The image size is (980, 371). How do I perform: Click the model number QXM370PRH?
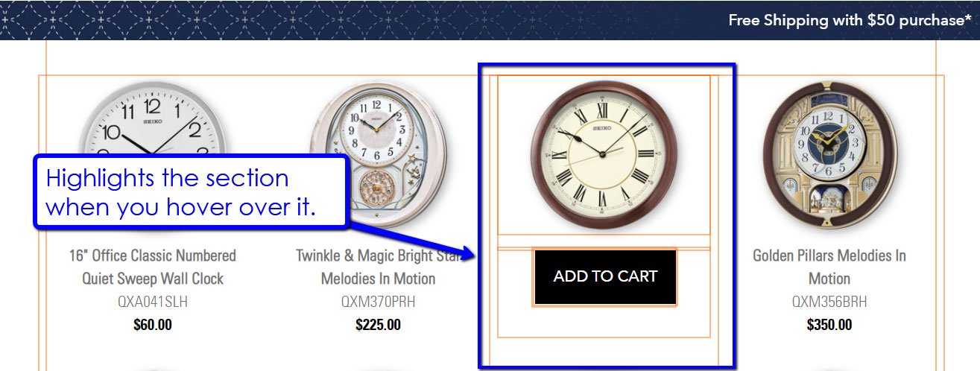point(378,302)
